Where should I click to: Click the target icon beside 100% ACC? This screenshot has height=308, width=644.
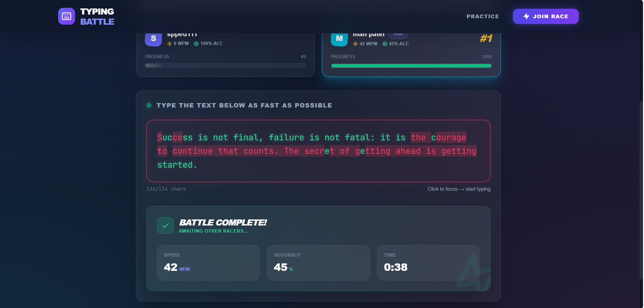tap(196, 44)
